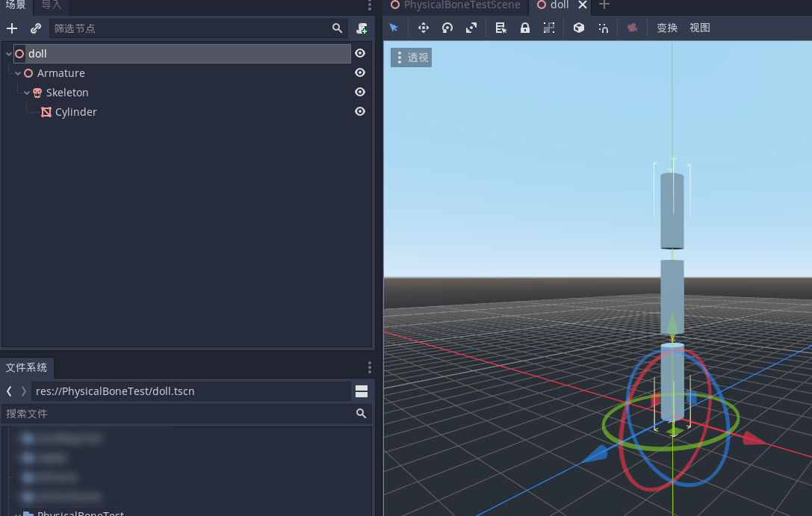Screen dimensions: 812x516
Task: Collapse the Armature tree node
Action: [x=18, y=73]
